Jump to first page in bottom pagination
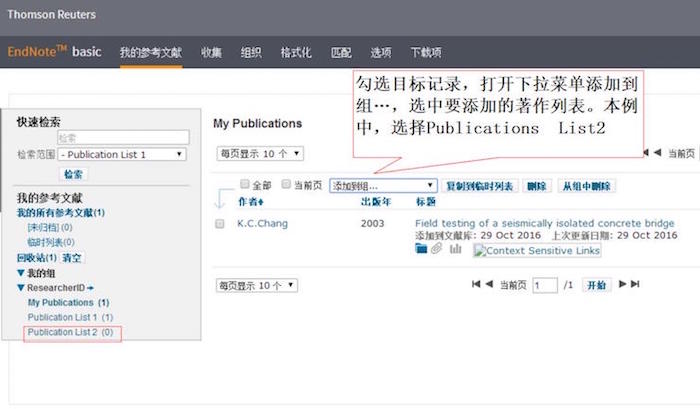Viewport: 700px width, 409px height. [477, 285]
